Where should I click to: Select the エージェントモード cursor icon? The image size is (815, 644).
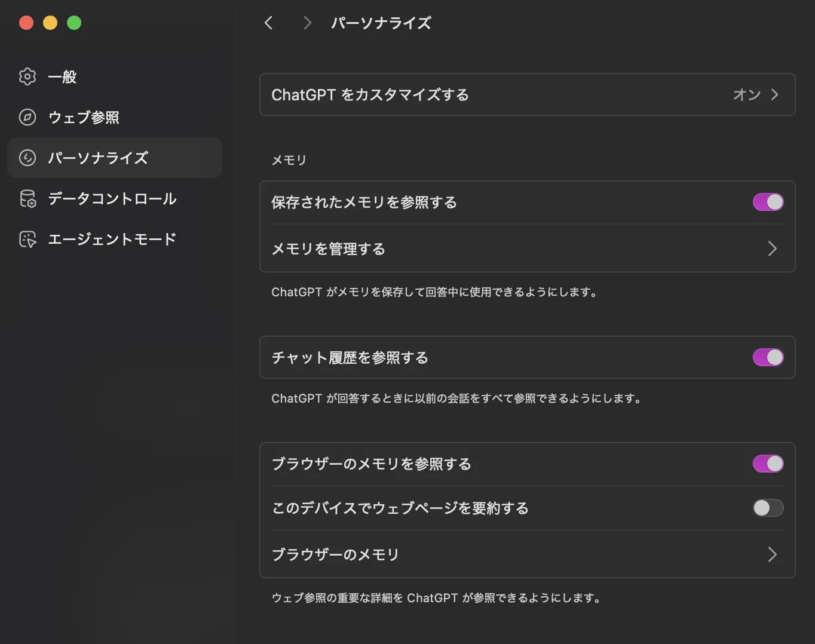[x=27, y=238]
